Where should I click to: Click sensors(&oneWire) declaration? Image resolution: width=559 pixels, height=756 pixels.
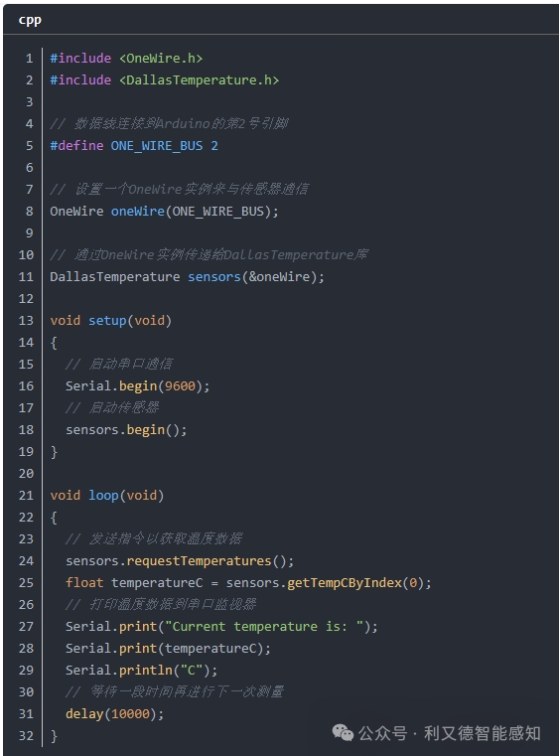pyautogui.click(x=256, y=277)
